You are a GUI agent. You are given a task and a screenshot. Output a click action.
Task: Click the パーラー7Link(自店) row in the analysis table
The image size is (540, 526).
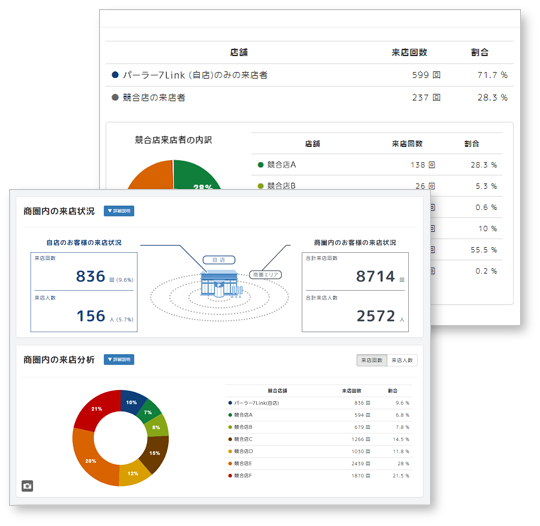pos(319,403)
